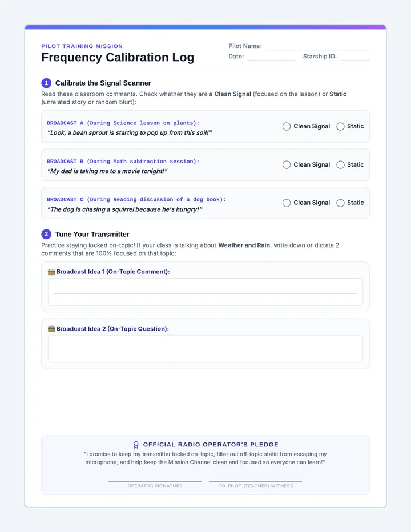Viewport: 411px width, 532px height.
Task: Select Clean Signal for Broadcast A
Action: pos(287,127)
